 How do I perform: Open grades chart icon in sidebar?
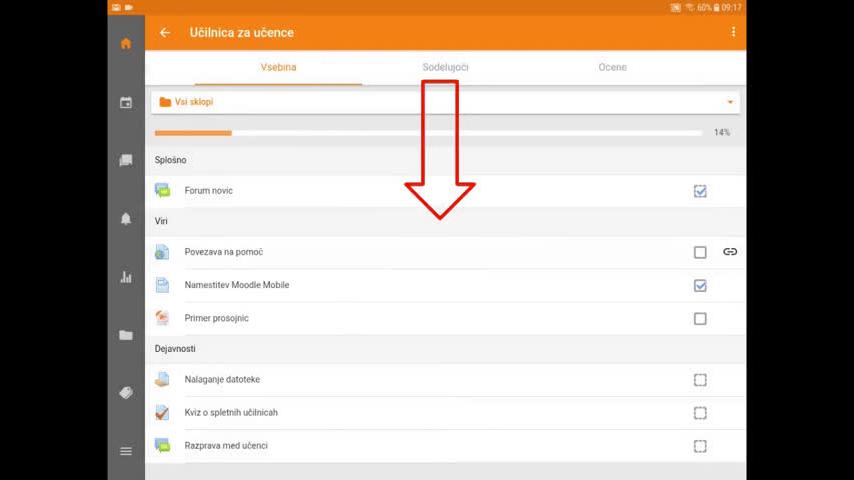point(126,277)
